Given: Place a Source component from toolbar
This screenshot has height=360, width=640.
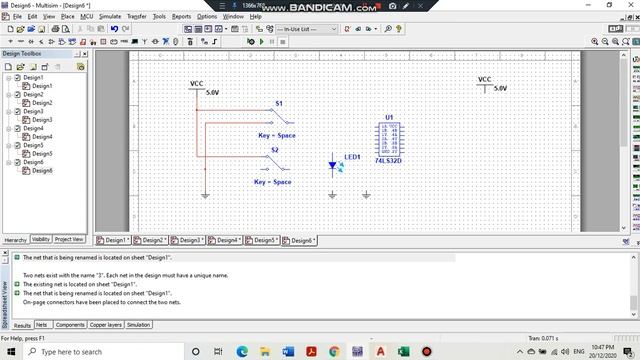Looking at the screenshot, I should tap(10, 42).
